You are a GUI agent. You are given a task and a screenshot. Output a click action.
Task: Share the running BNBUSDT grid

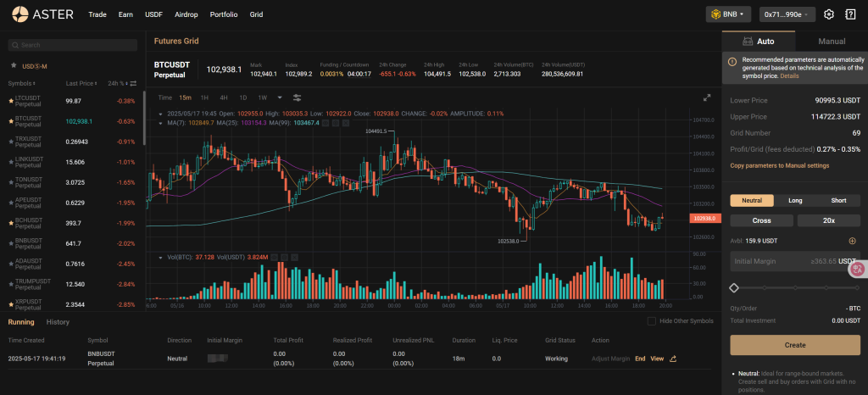click(673, 359)
